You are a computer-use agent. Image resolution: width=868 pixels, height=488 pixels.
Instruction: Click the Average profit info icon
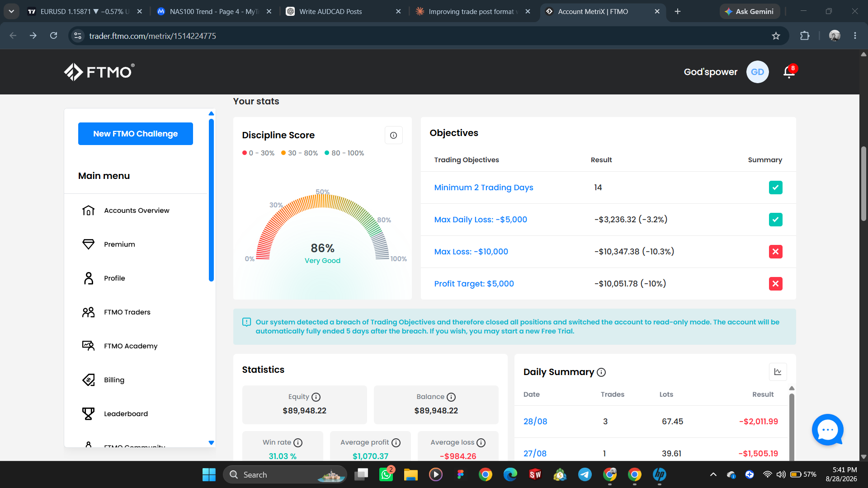point(396,443)
